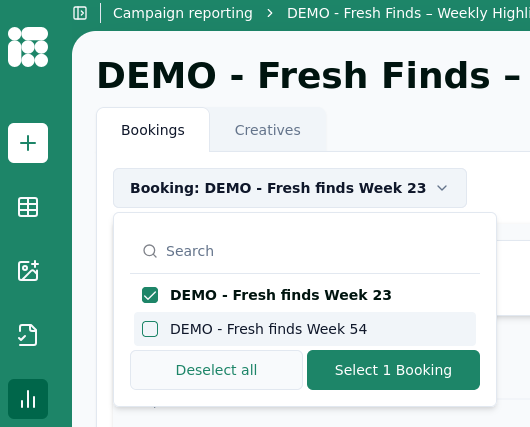The height and width of the screenshot is (427, 530).
Task: Select the Week 54 booking row label
Action: tap(268, 329)
